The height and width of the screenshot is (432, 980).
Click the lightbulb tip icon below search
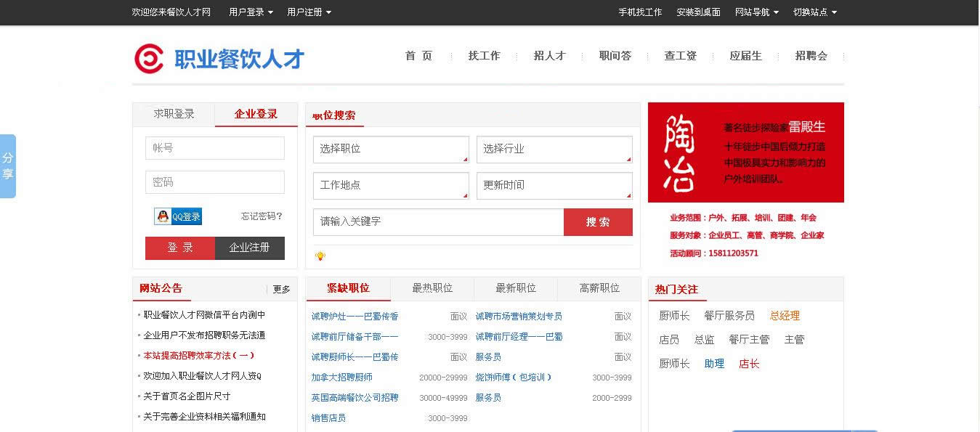320,256
